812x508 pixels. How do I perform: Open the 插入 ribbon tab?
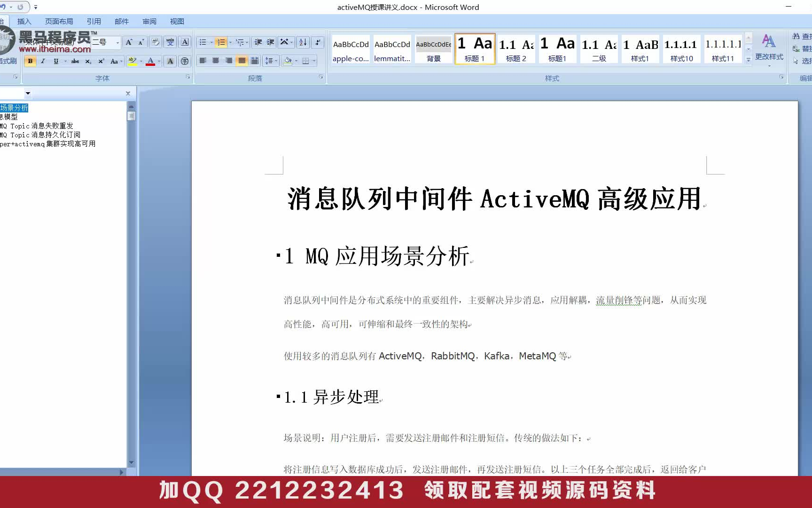coord(24,21)
